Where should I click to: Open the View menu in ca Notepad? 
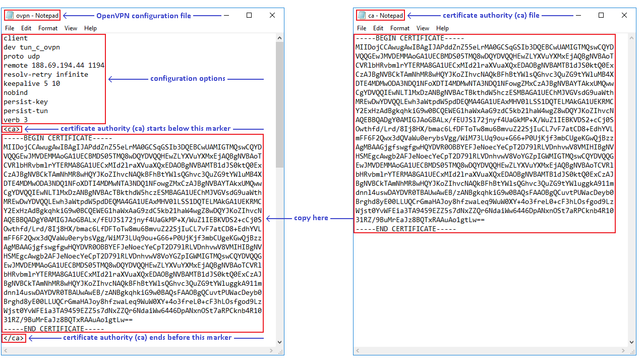[x=423, y=28]
